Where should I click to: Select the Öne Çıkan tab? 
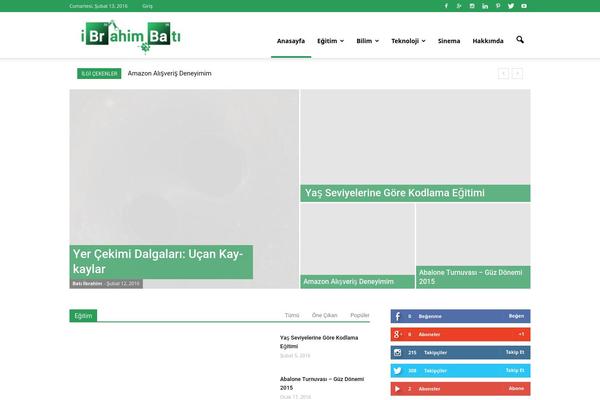(324, 315)
